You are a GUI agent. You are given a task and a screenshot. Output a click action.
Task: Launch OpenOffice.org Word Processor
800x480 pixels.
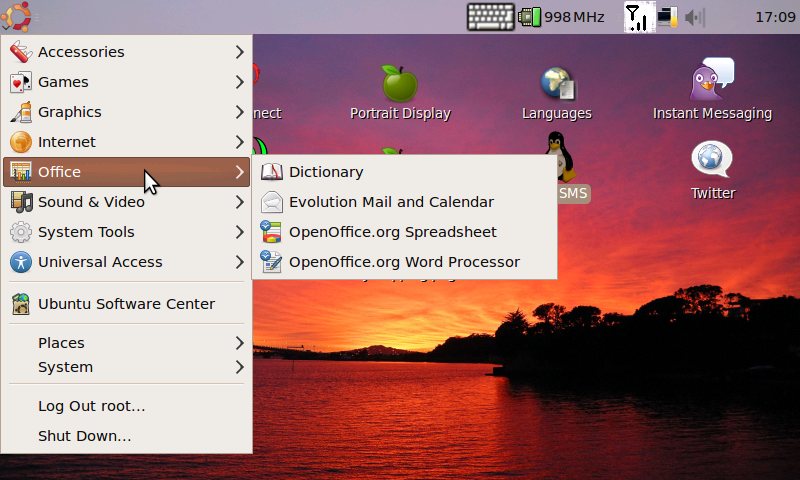pos(404,262)
